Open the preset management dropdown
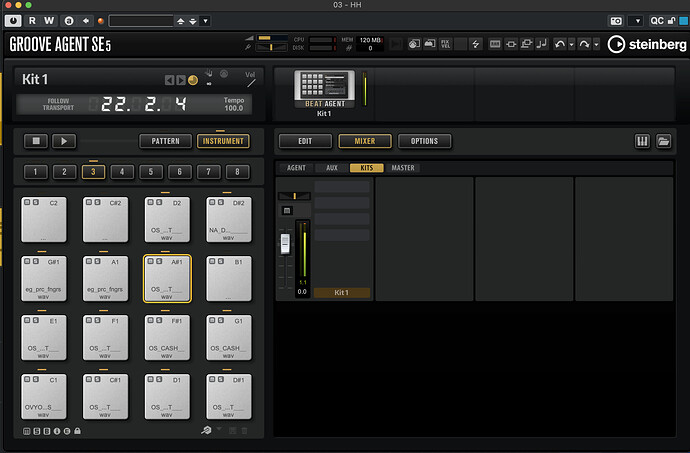The image size is (690, 453). tap(205, 21)
